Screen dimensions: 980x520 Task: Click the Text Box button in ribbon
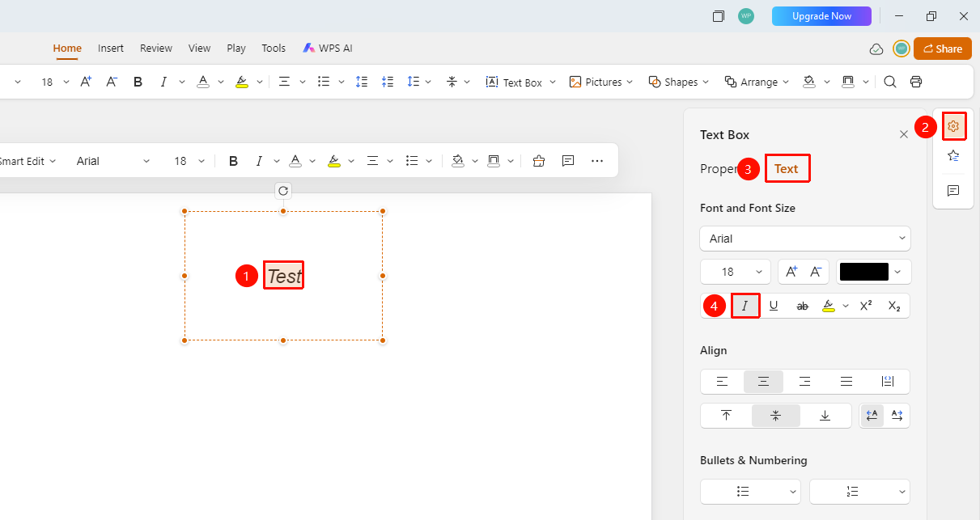tap(515, 82)
